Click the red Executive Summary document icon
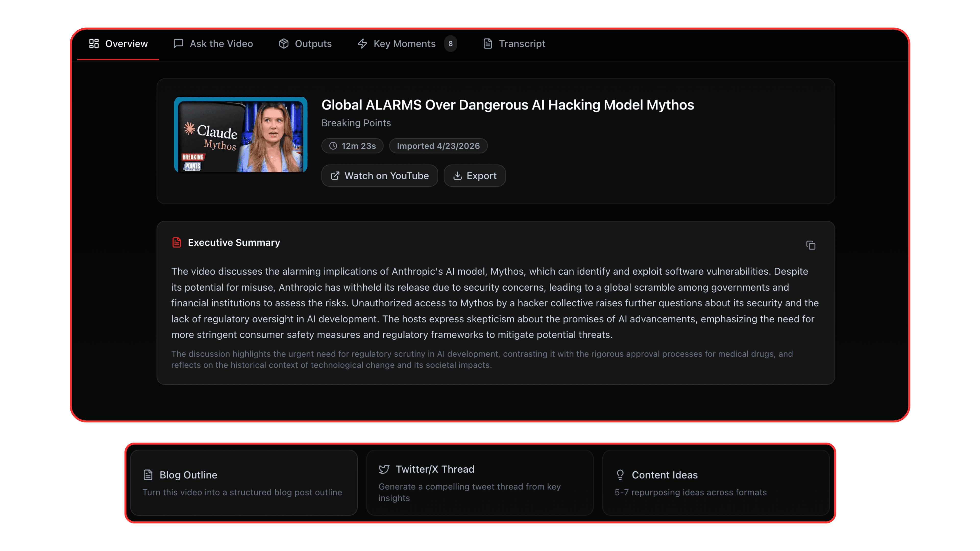Viewport: 980px width, 551px height. click(x=177, y=242)
